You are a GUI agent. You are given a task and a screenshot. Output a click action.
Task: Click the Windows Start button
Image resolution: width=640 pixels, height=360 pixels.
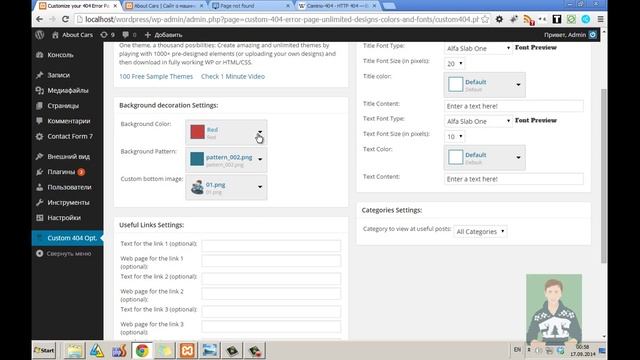[x=44, y=350]
